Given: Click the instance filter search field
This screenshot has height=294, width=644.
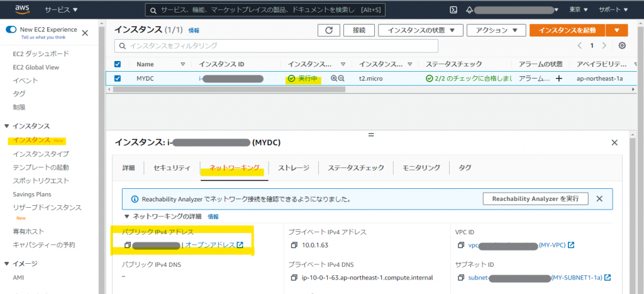Looking at the screenshot, I should [x=340, y=46].
